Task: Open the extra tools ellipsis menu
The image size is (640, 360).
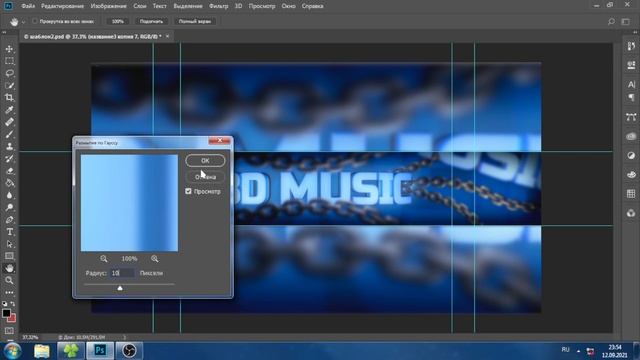Action: pos(9,293)
